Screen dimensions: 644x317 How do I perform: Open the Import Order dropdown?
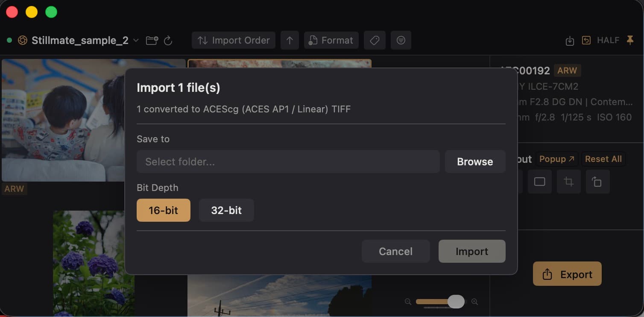coord(233,40)
